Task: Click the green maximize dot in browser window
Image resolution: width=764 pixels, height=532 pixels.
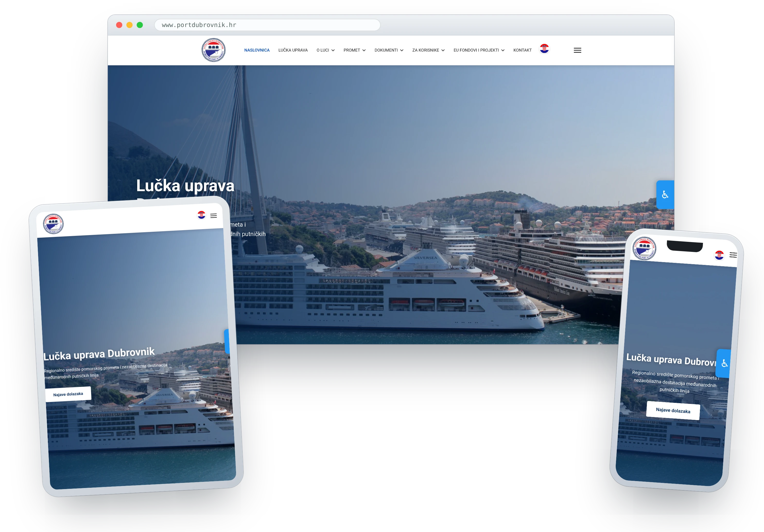Action: coord(140,25)
